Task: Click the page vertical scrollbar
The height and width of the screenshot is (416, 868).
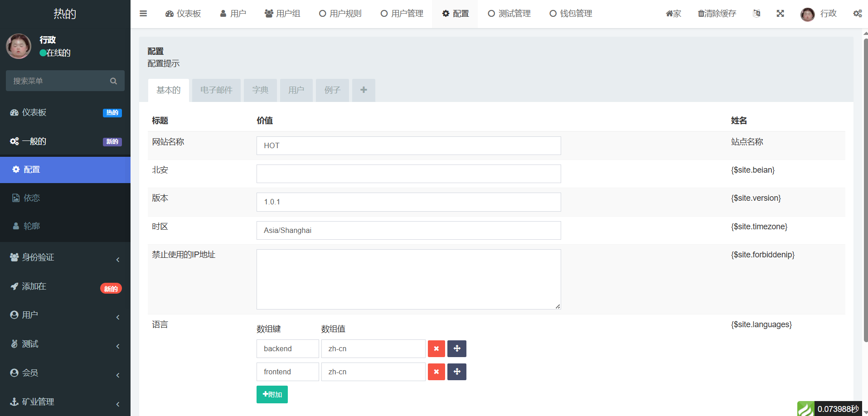Action: (x=865, y=190)
